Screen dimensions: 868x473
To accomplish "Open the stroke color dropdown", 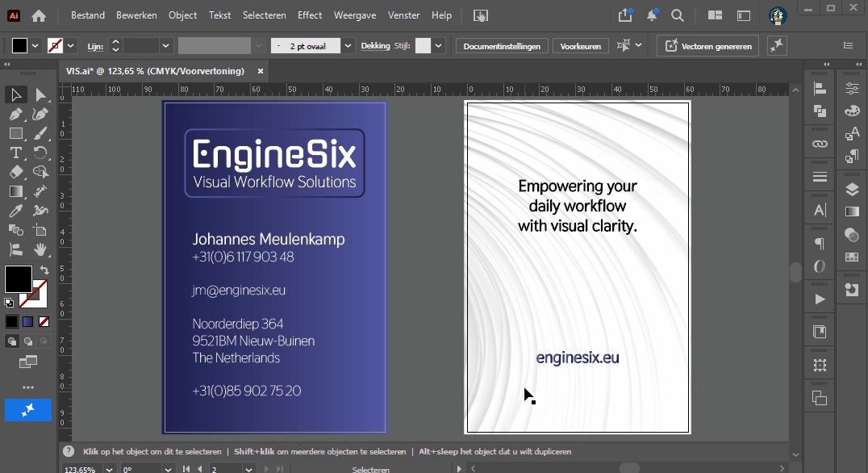I will point(70,45).
